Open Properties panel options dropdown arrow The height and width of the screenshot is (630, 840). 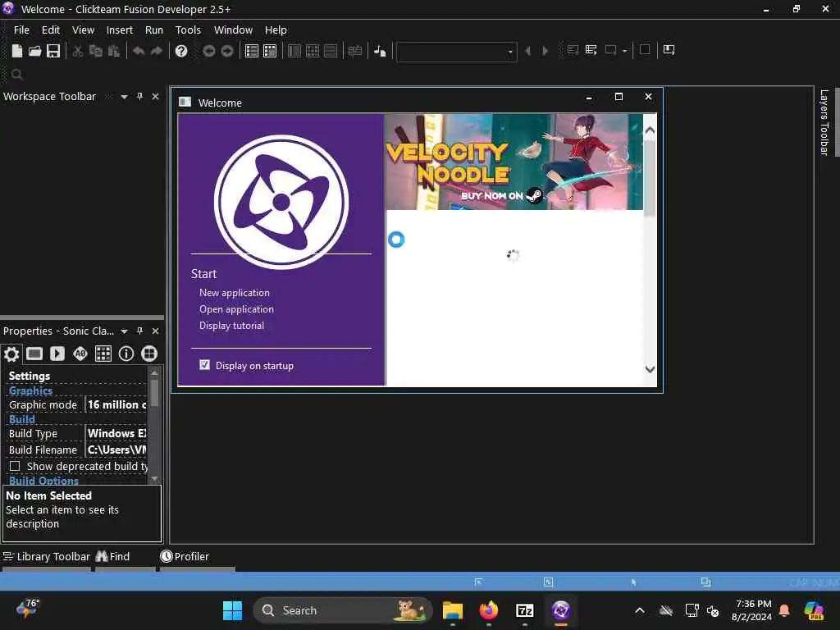coord(125,331)
